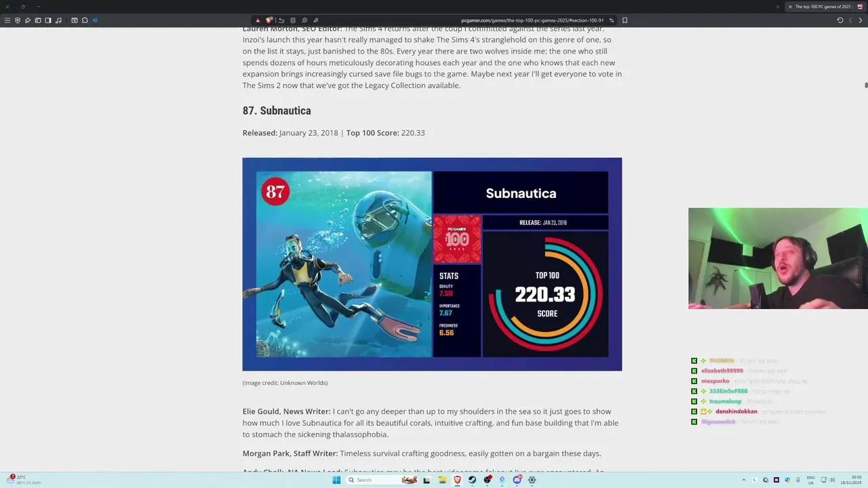Open Steam from the taskbar

tap(472, 480)
